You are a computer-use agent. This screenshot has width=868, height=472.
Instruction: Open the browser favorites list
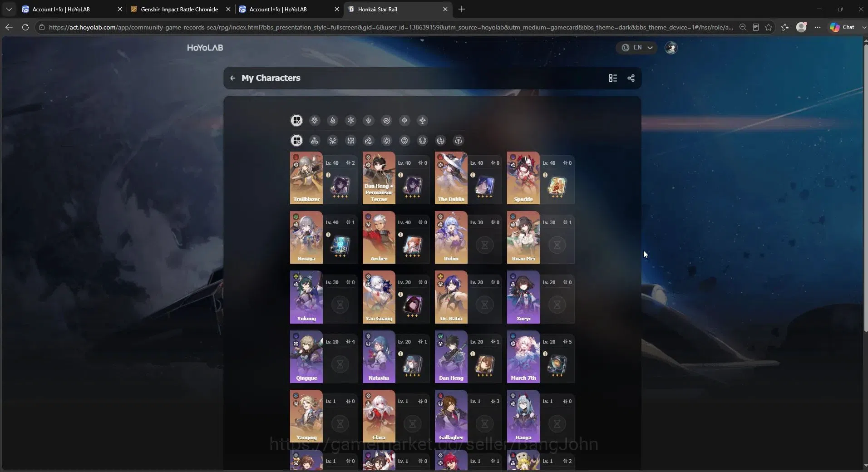(x=785, y=27)
